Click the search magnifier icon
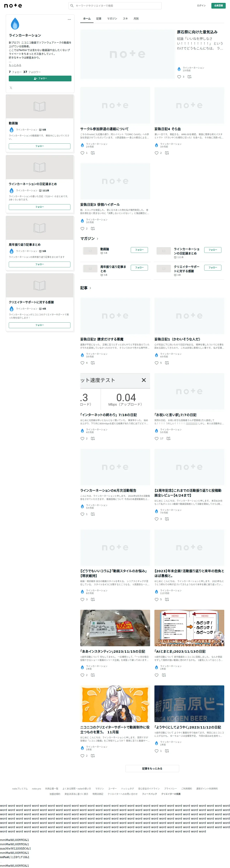The width and height of the screenshot is (230, 868). [72, 6]
